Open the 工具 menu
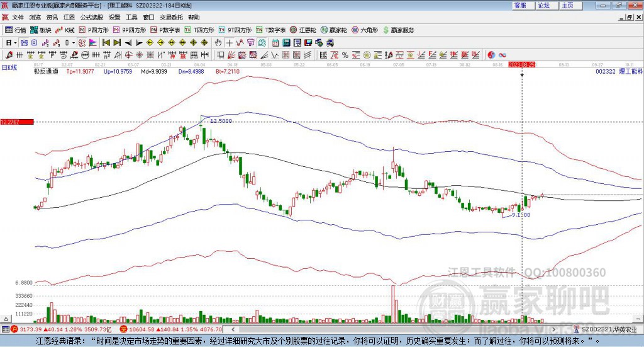 [131, 17]
